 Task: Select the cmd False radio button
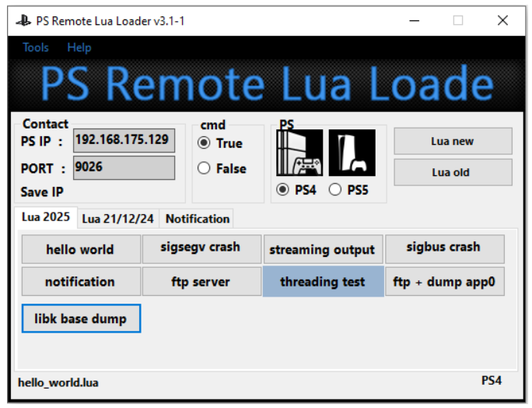204,168
